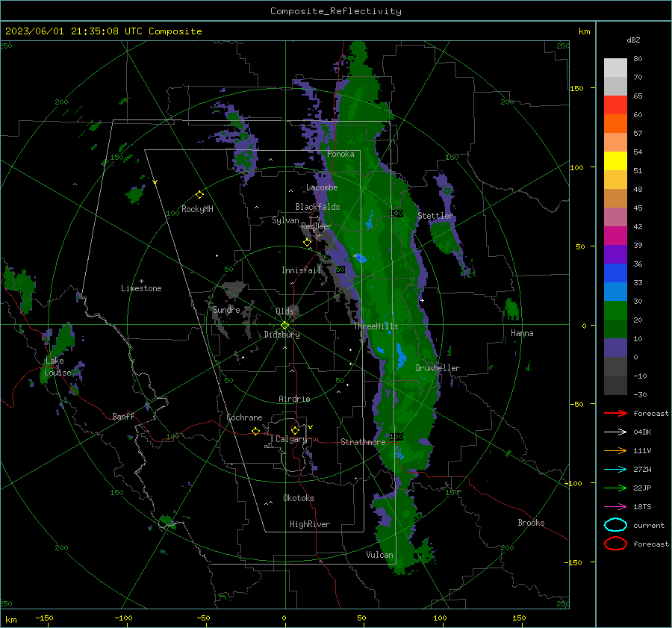This screenshot has height=628, width=672.
Task: Click the Banff label
Action: 123,417
